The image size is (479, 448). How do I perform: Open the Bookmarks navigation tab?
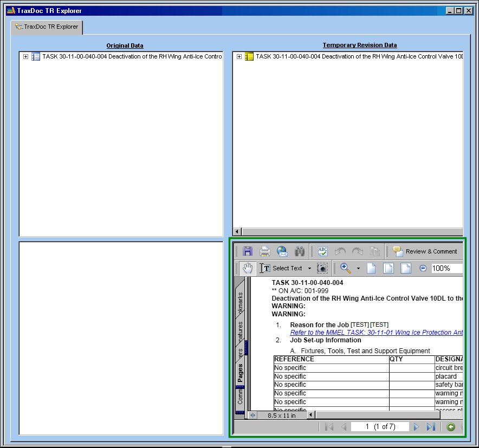point(240,301)
